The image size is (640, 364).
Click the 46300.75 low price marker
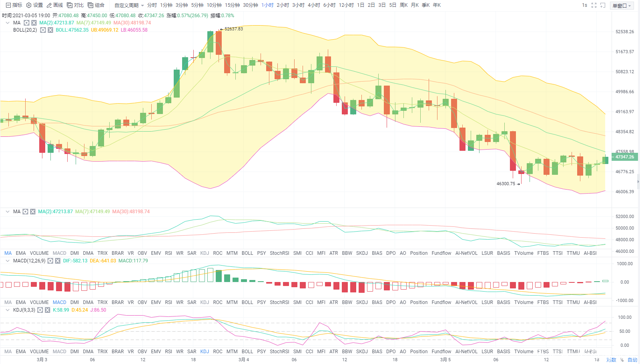tap(508, 184)
